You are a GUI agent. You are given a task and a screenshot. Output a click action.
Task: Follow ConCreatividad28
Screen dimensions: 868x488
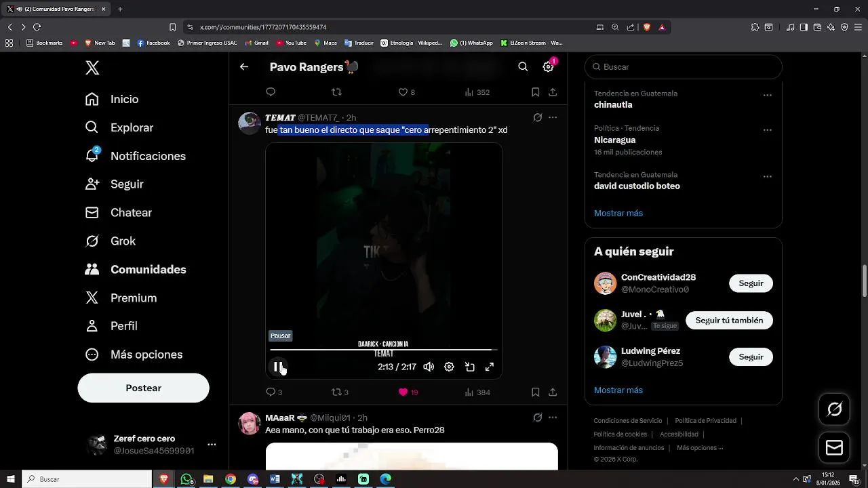pos(751,283)
